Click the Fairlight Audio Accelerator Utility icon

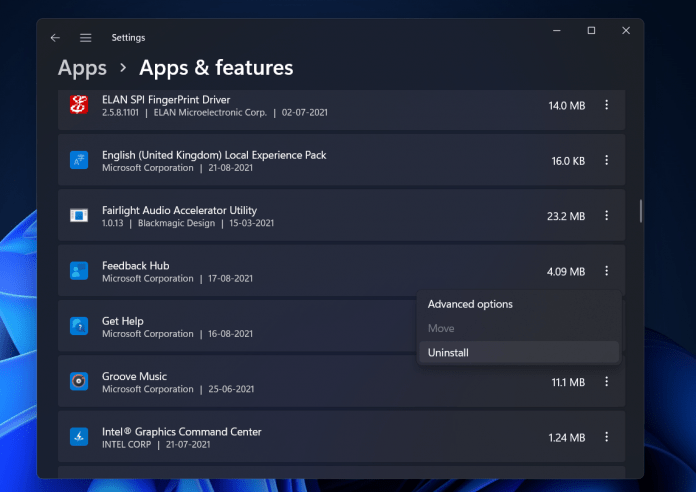[79, 215]
